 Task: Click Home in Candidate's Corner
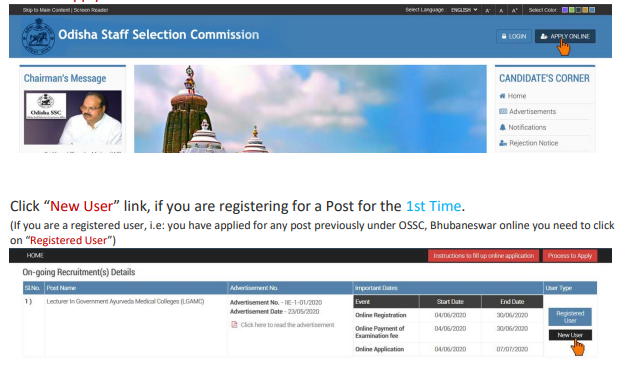517,96
